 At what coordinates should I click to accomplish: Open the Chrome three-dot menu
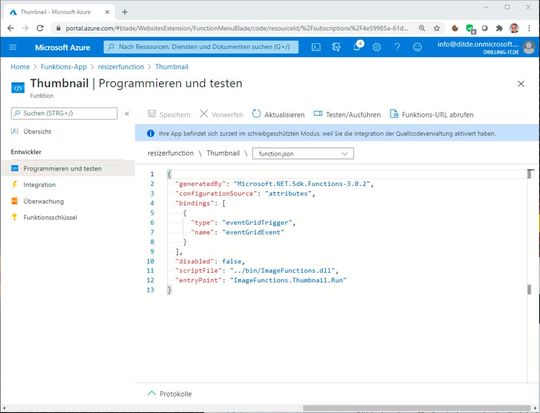click(x=529, y=28)
